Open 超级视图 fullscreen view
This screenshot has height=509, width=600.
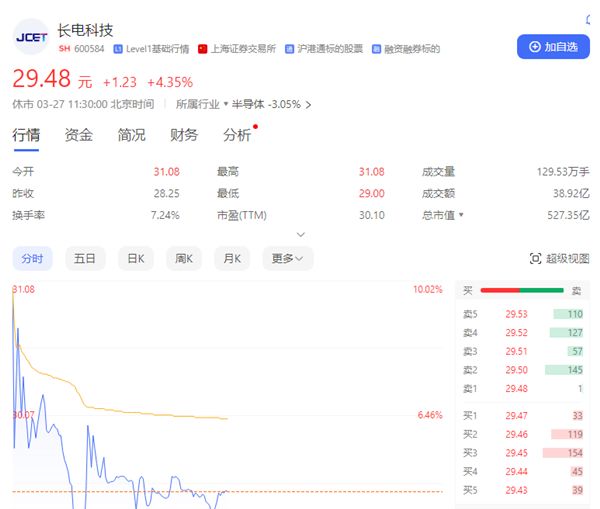pos(559,259)
